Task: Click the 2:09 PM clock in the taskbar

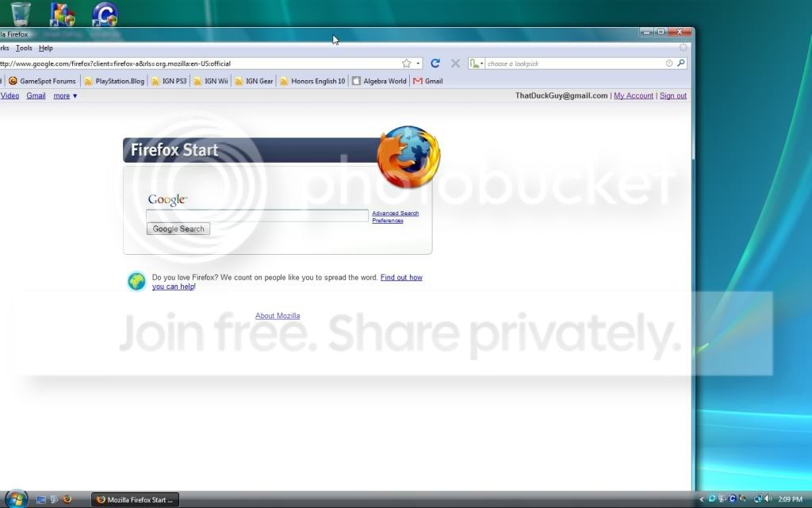Action: [790, 499]
